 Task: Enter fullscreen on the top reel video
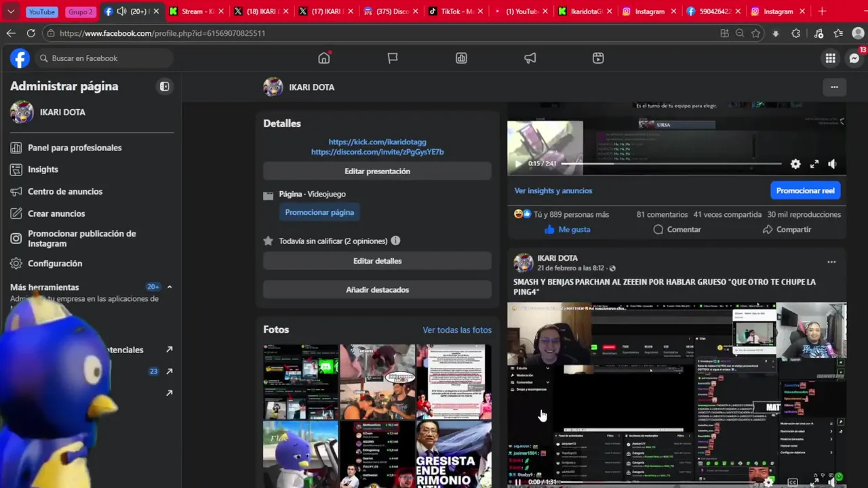[x=814, y=164]
